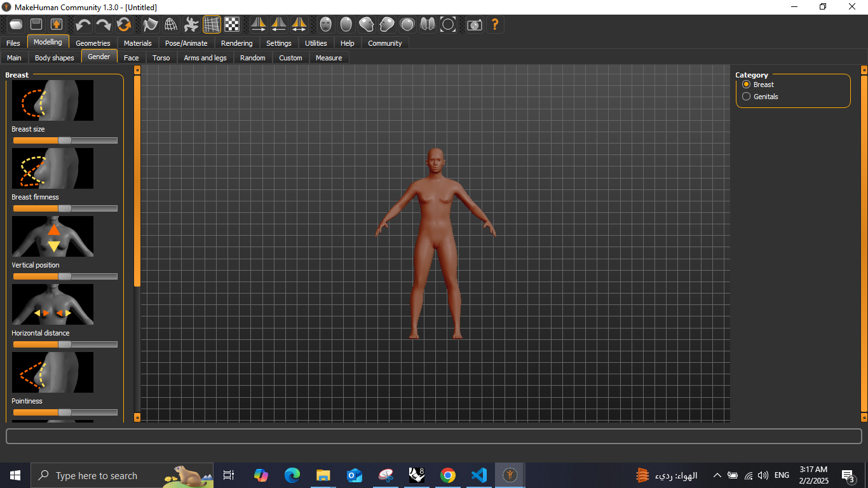Click the Export upward arrow icon
This screenshot has width=868, height=488.
point(57,25)
